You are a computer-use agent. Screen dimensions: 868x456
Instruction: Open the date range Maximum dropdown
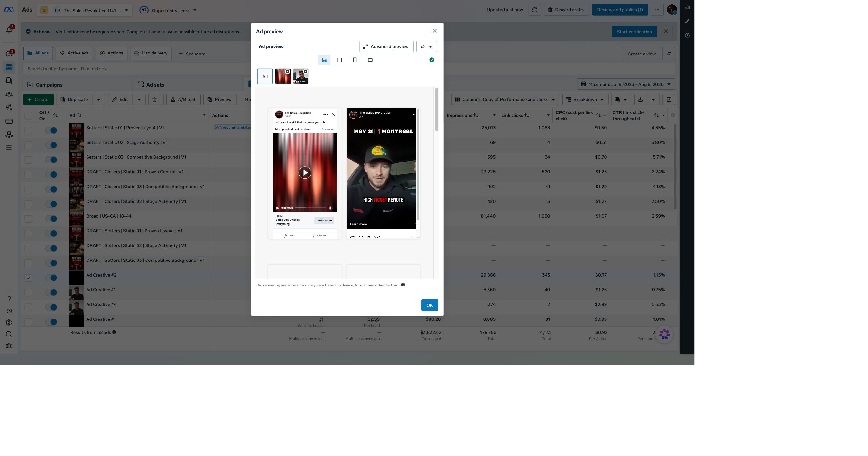(626, 84)
